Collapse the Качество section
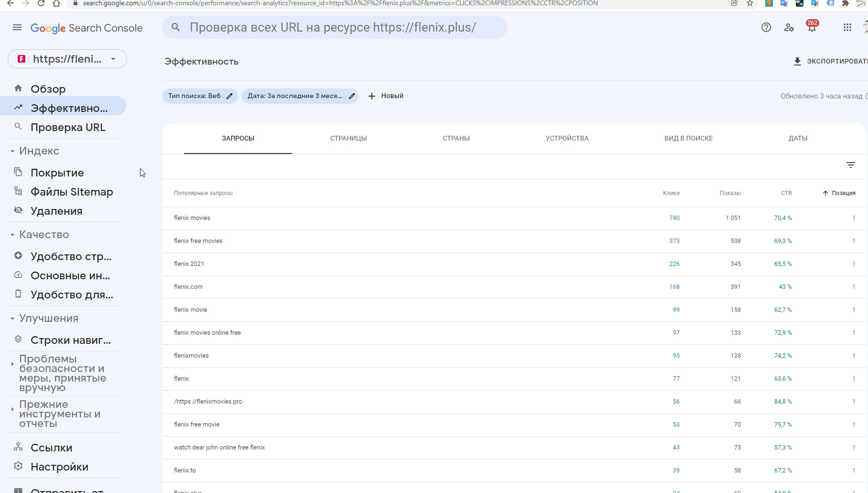Viewport: 868px width, 493px height. (x=12, y=235)
